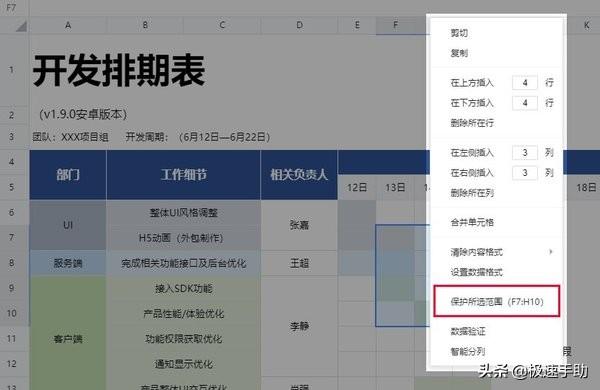
Task: Click the 12日 date cell
Action: 357,188
